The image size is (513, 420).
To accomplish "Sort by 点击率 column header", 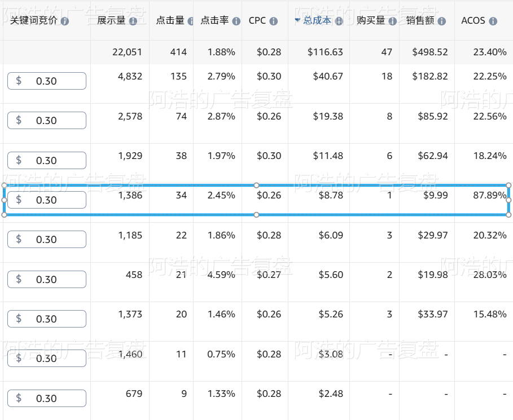I will click(214, 20).
